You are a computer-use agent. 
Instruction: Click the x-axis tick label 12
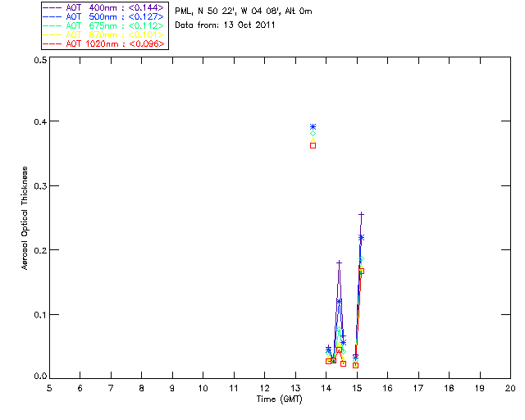click(x=264, y=388)
